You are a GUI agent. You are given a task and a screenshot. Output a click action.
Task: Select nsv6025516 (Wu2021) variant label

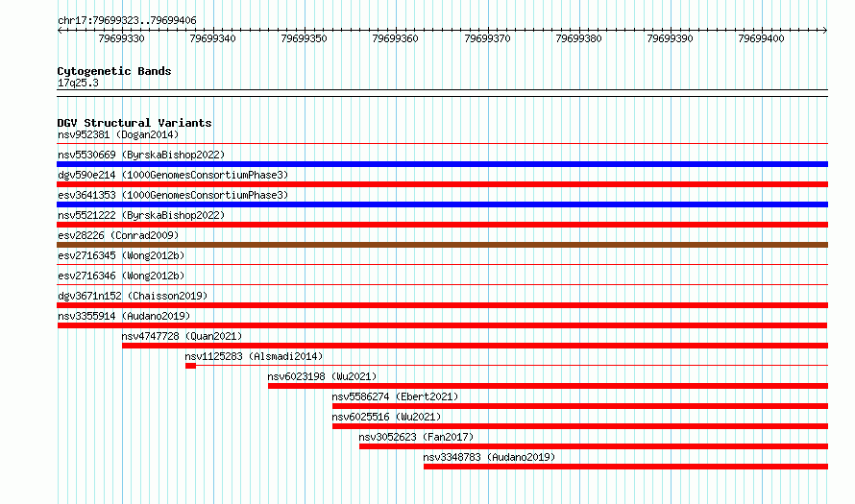(386, 417)
